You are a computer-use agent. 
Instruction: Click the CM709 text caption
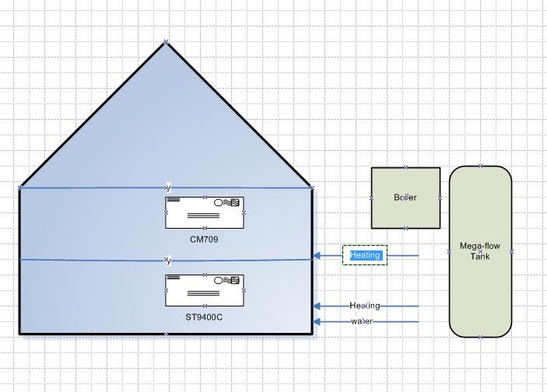204,240
